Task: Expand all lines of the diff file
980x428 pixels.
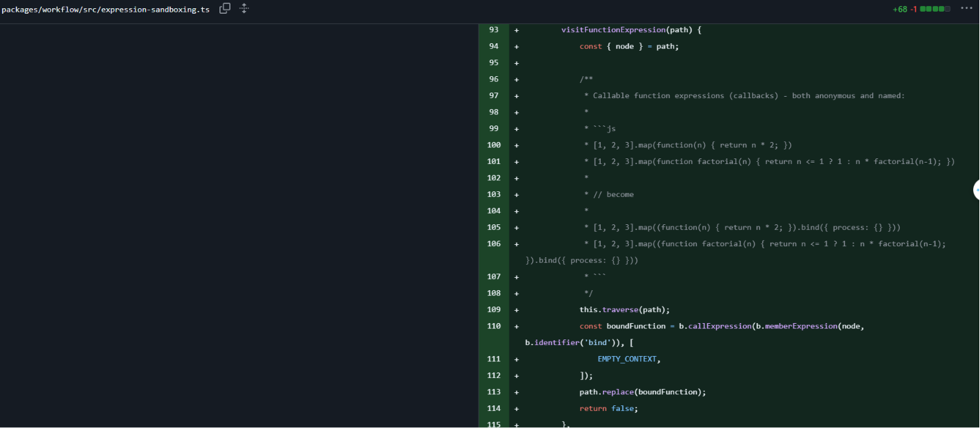Action: coord(243,9)
